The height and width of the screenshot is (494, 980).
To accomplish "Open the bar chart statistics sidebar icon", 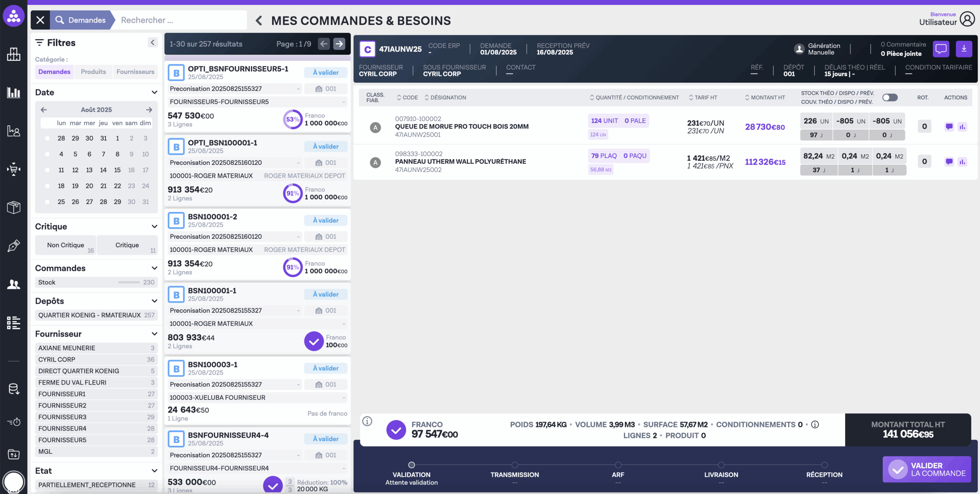I will 13,92.
